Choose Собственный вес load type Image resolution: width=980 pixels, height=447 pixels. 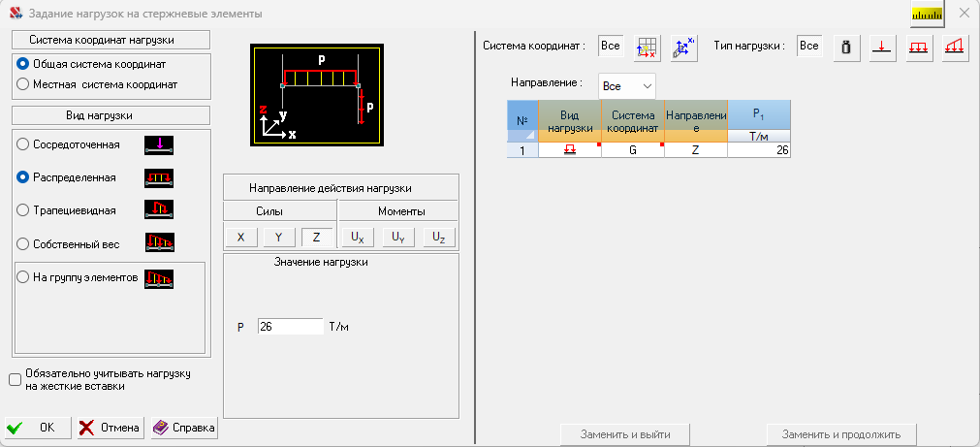[22, 243]
